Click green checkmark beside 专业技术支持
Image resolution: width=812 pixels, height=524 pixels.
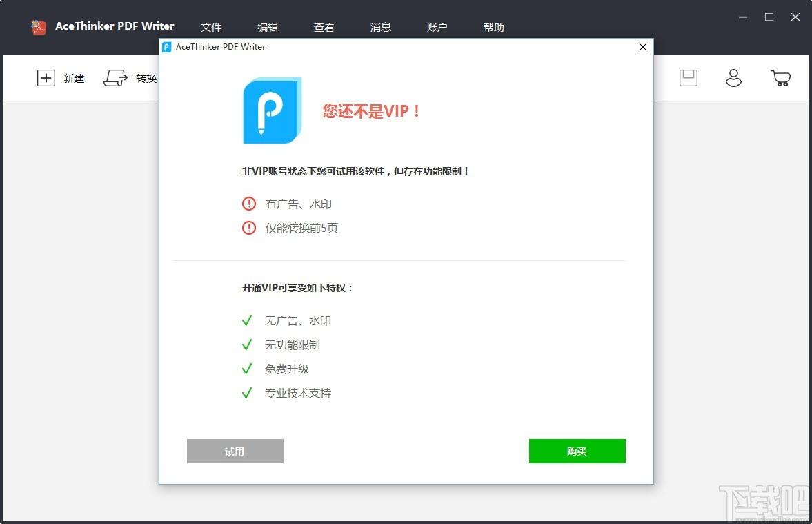[247, 393]
